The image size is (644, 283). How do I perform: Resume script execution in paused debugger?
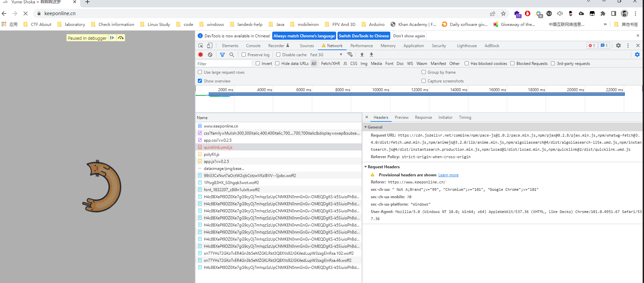click(112, 38)
